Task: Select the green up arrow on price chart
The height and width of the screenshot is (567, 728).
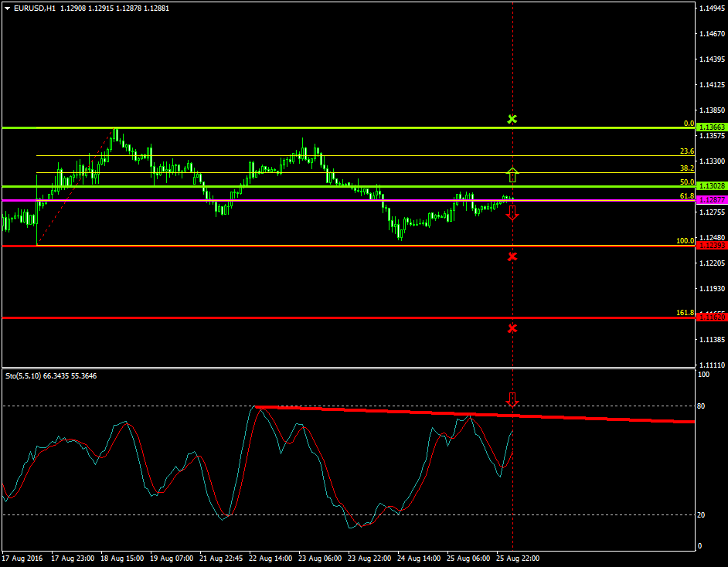Action: 512,175
